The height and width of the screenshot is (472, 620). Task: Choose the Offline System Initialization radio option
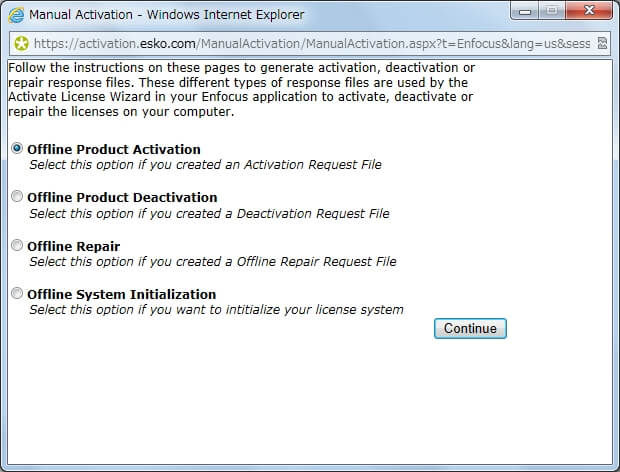[17, 293]
